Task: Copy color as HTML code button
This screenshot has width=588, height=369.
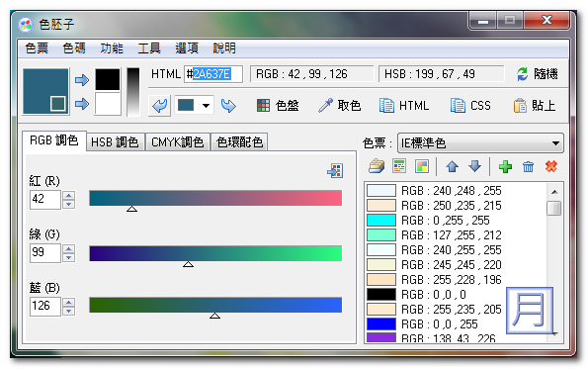Action: pos(404,106)
